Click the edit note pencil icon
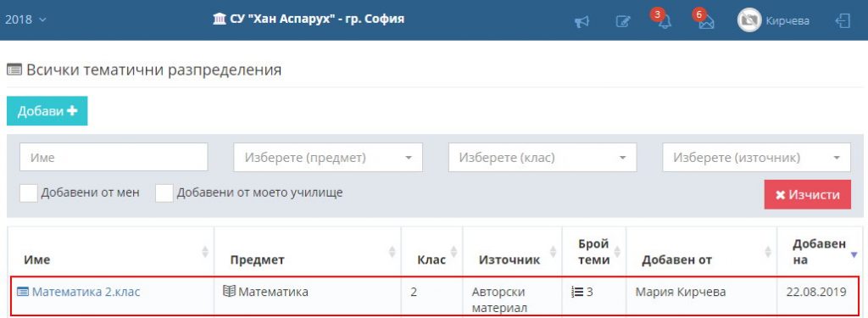The width and height of the screenshot is (868, 318). (x=623, y=21)
